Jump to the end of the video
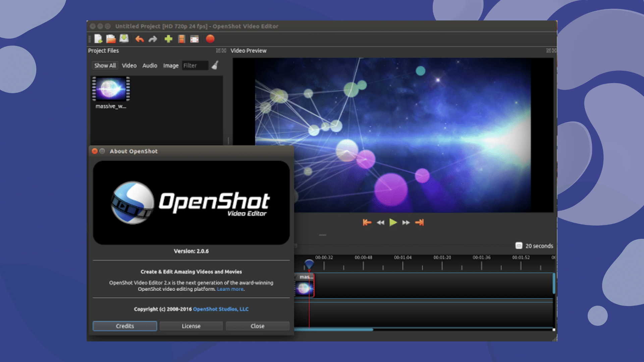This screenshot has height=362, width=644. click(x=419, y=222)
